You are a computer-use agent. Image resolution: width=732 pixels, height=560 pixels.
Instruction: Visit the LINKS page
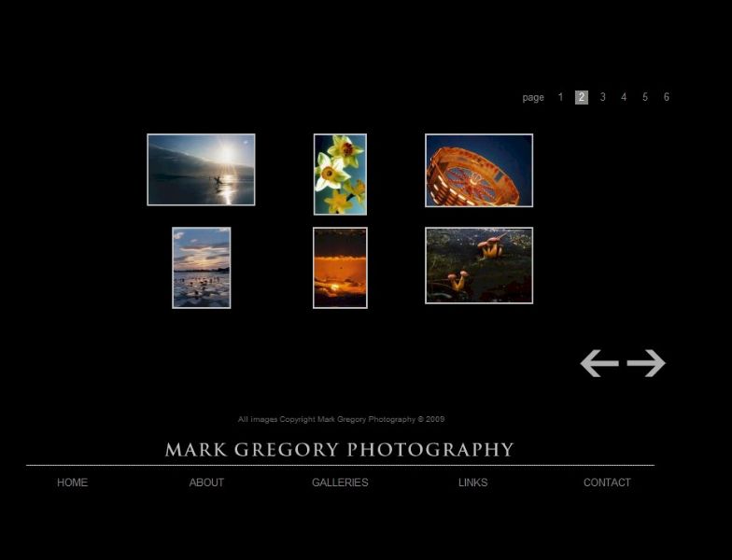coord(472,483)
